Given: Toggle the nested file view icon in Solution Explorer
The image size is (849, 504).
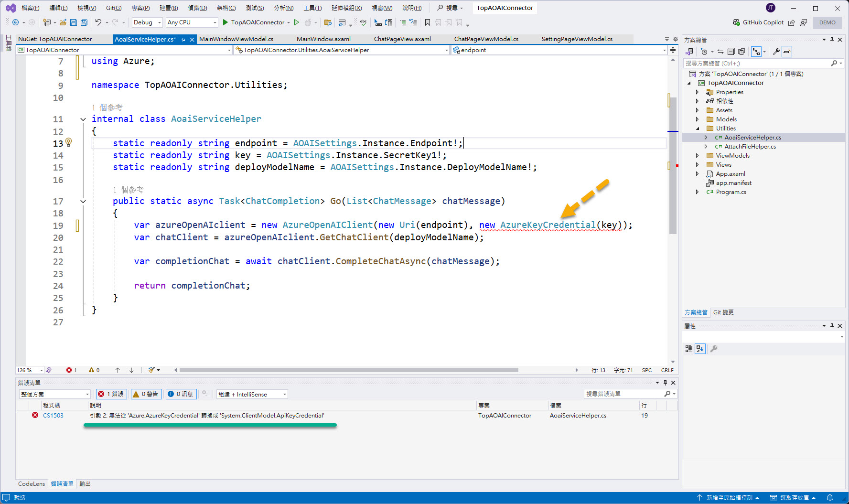Looking at the screenshot, I should pos(756,52).
